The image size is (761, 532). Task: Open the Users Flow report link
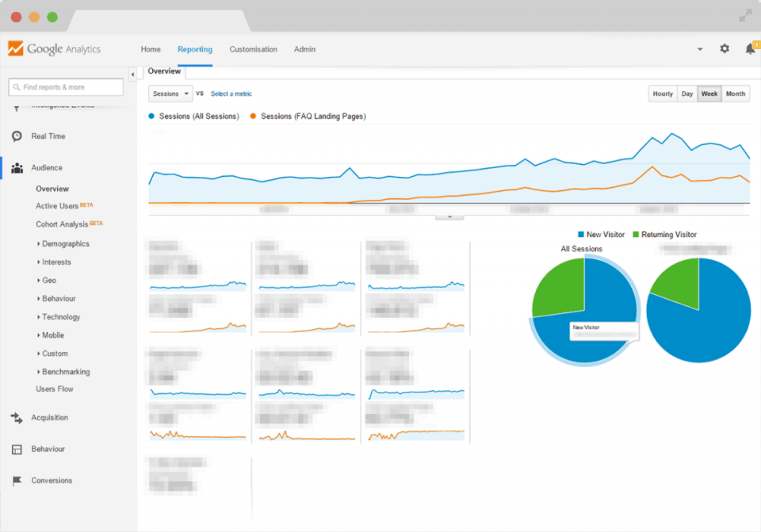tap(56, 389)
